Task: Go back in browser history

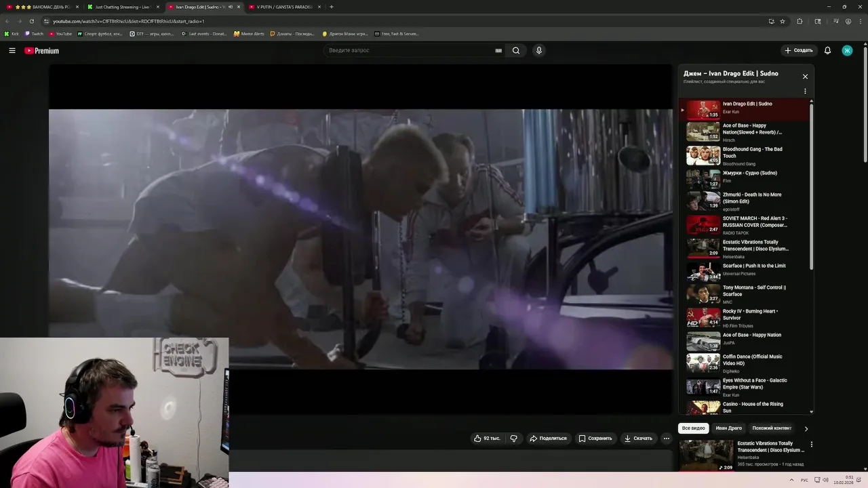Action: coord(7,21)
